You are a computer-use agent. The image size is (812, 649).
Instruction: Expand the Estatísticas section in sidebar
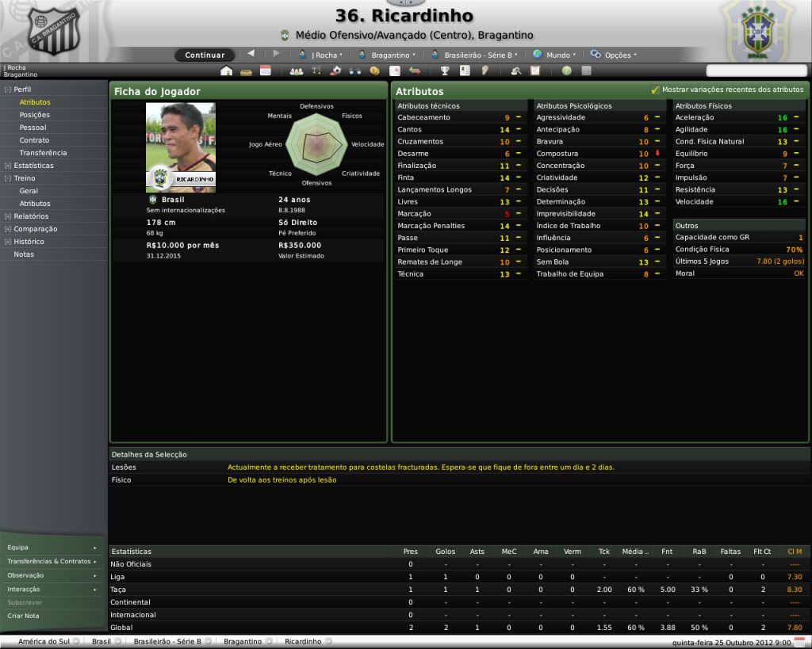pyautogui.click(x=8, y=166)
